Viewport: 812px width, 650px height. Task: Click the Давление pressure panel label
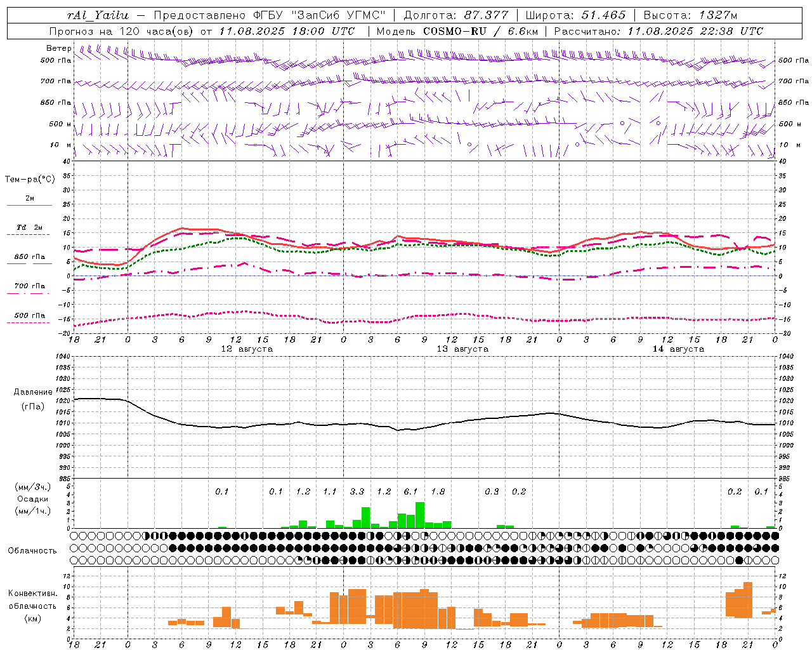click(x=33, y=392)
